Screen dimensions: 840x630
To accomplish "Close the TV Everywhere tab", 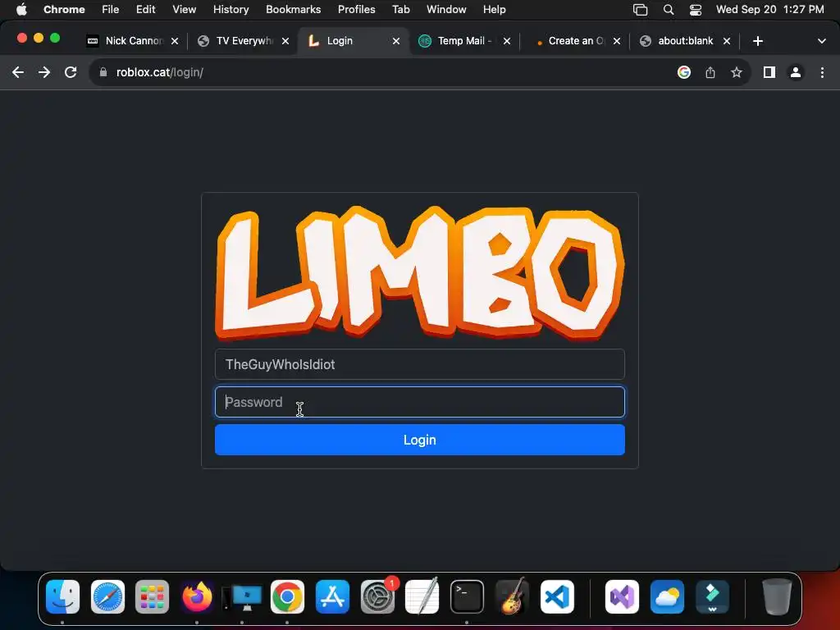I will 285,41.
